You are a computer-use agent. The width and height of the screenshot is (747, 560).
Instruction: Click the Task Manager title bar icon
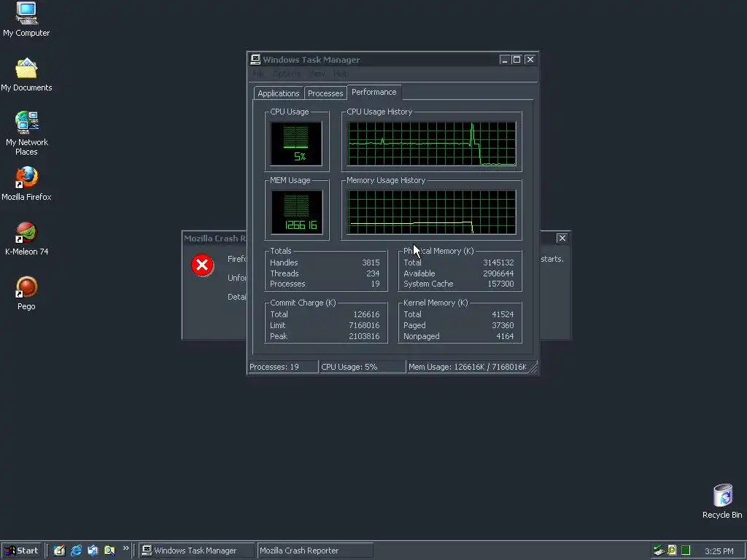256,60
